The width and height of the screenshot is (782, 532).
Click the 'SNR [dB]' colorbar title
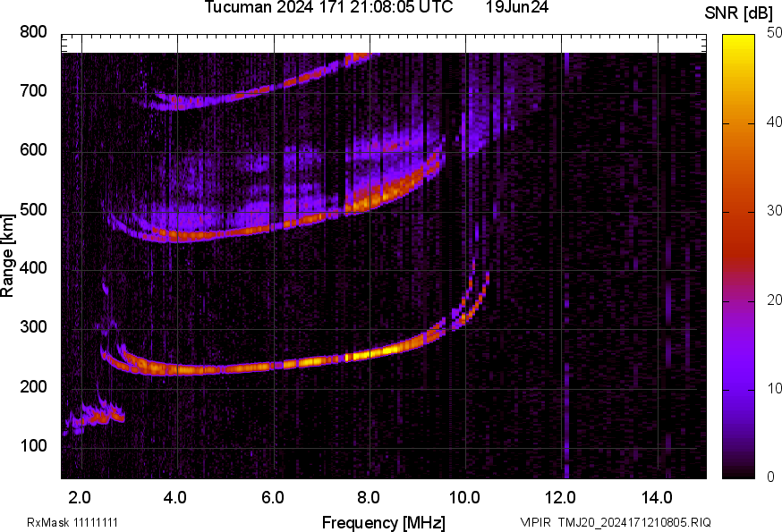(x=738, y=13)
